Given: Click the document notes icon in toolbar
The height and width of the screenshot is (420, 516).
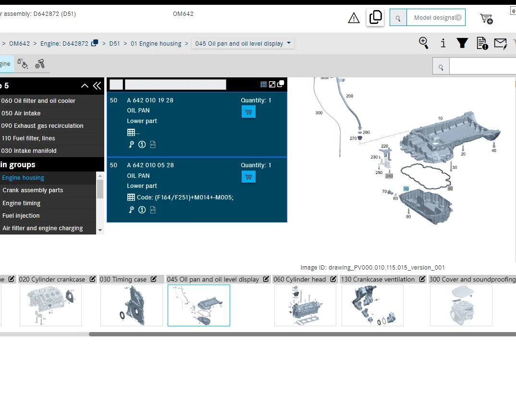Looking at the screenshot, I should (x=482, y=43).
